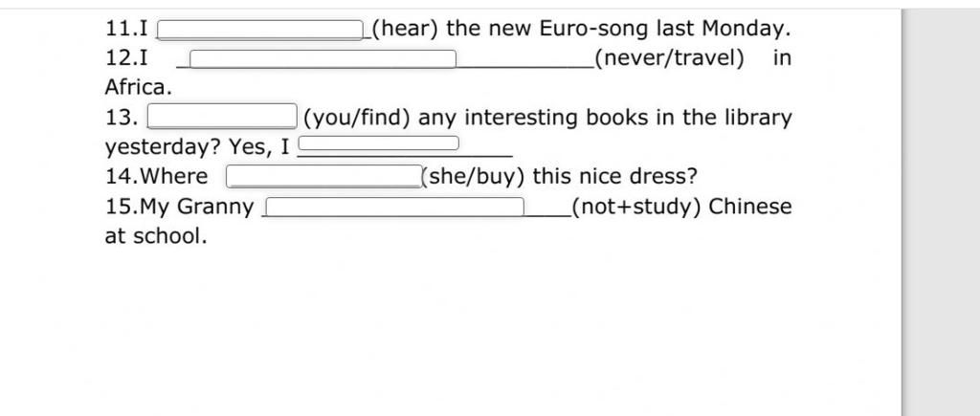Click the underline right of sentence 12 field
The width and height of the screenshot is (980, 416).
pyautogui.click(x=525, y=64)
